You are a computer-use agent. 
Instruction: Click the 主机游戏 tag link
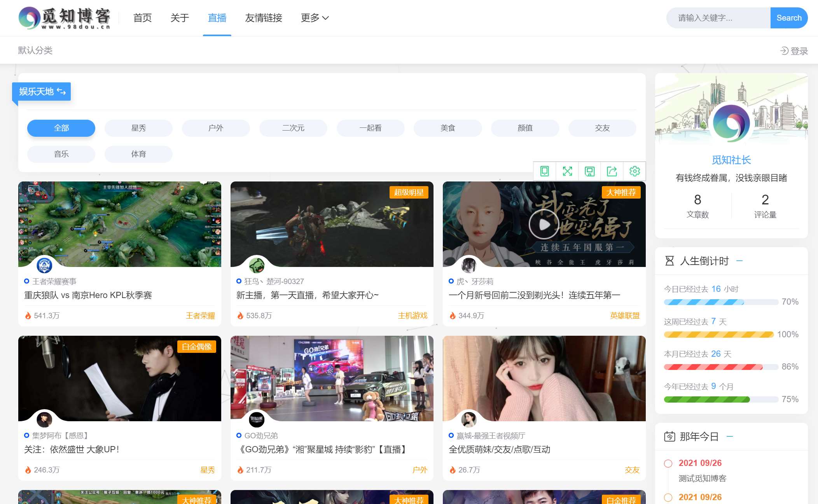pos(412,316)
